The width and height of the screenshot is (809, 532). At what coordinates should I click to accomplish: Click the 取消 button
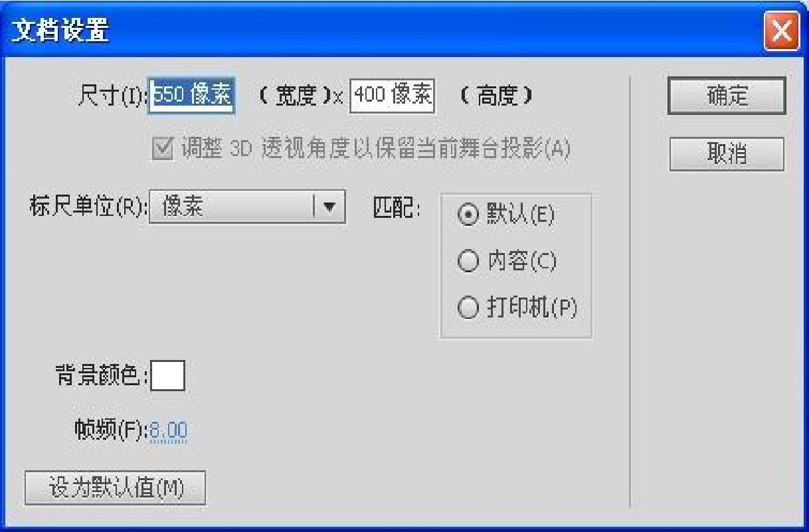point(727,154)
